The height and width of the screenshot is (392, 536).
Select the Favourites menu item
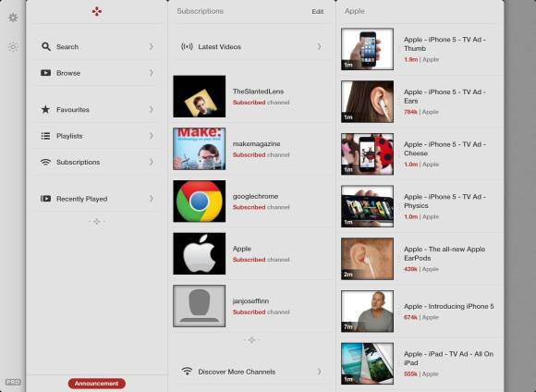coord(97,109)
